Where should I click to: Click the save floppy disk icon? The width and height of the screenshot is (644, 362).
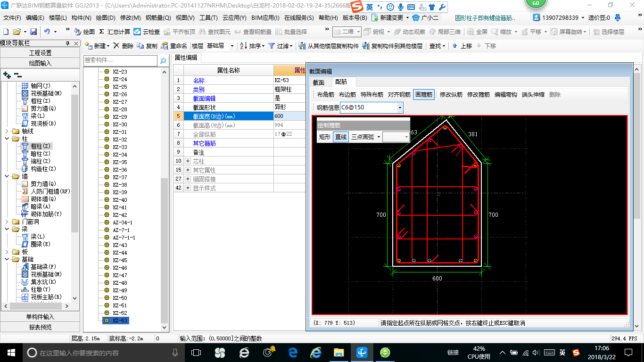(33, 32)
